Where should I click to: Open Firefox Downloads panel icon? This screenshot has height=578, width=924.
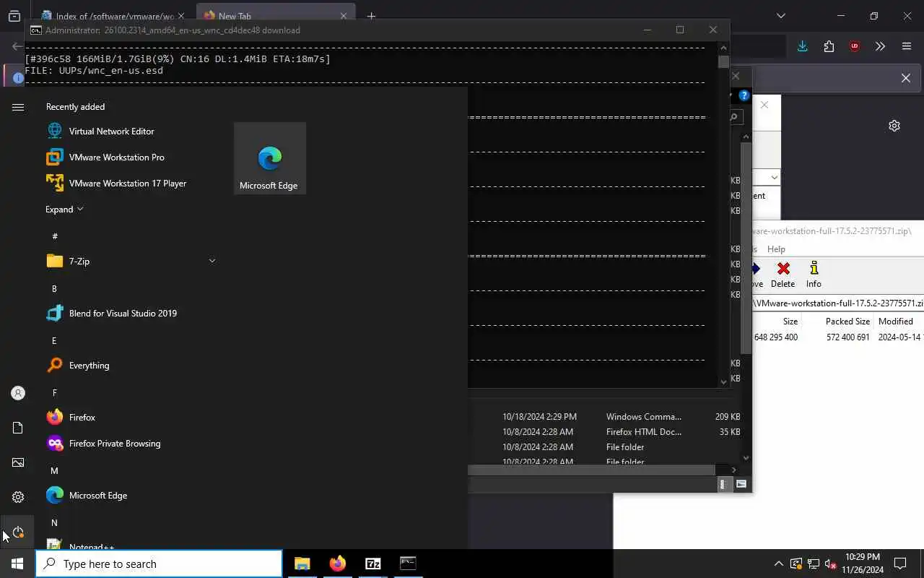pyautogui.click(x=802, y=46)
